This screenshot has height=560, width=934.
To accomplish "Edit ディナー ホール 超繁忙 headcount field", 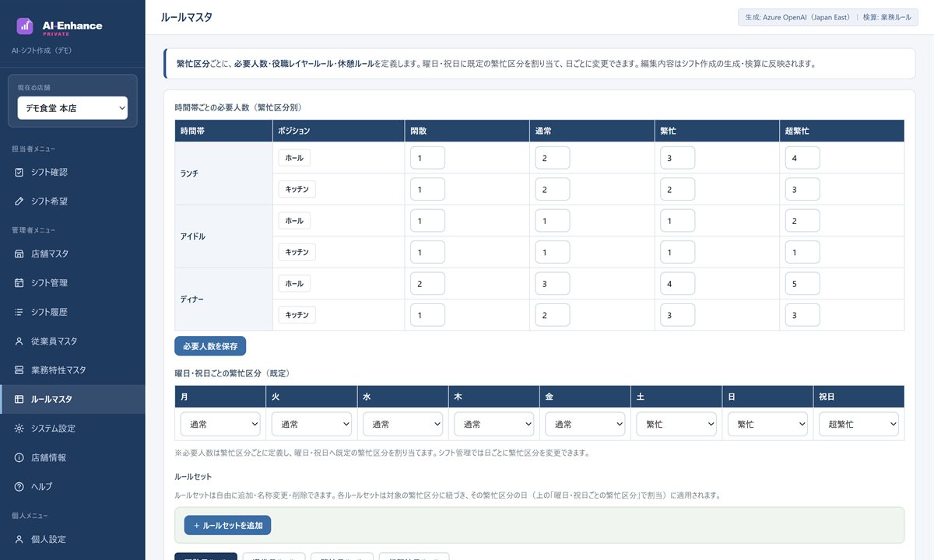I will tap(802, 283).
